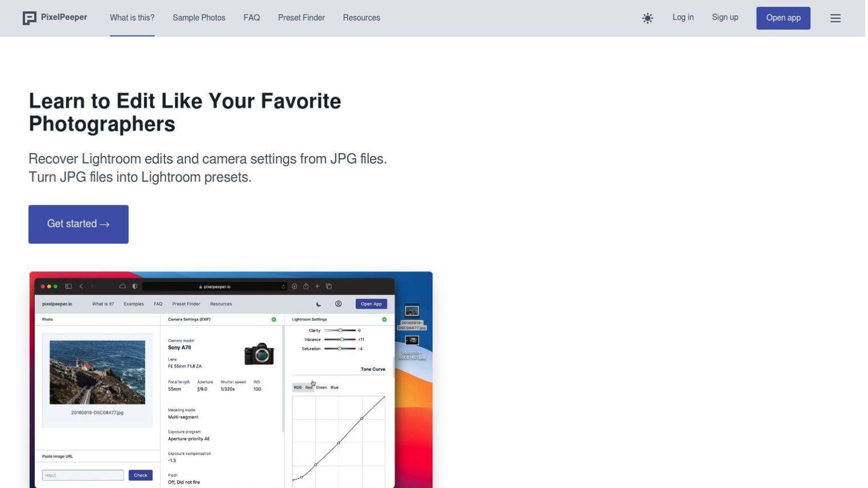This screenshot has width=868, height=488.
Task: Click the blue Open app button in the header
Action: 783,18
